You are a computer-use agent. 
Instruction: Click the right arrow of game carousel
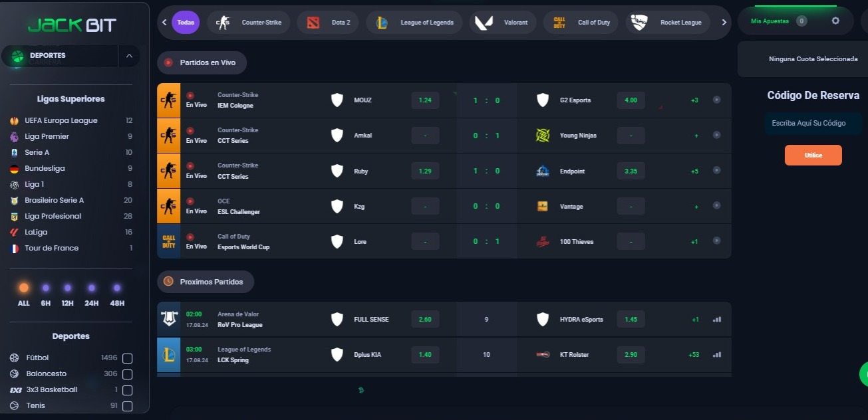click(724, 23)
